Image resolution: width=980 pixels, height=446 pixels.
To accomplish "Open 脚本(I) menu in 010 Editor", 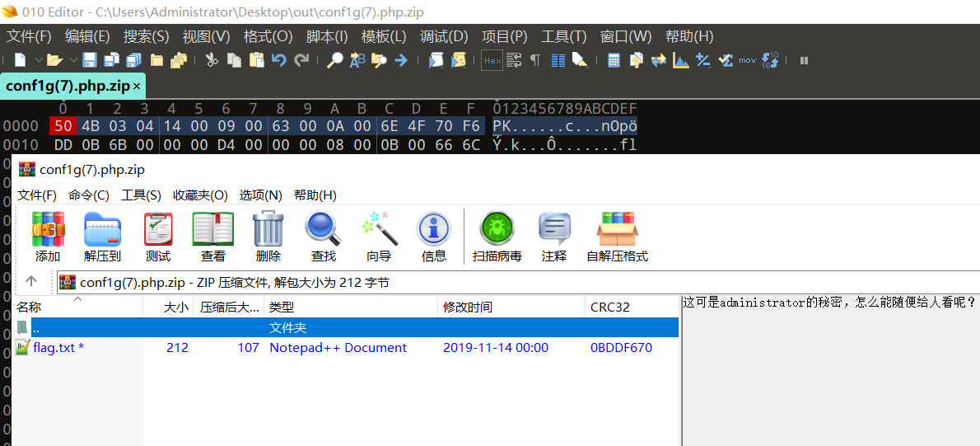I will [x=327, y=36].
